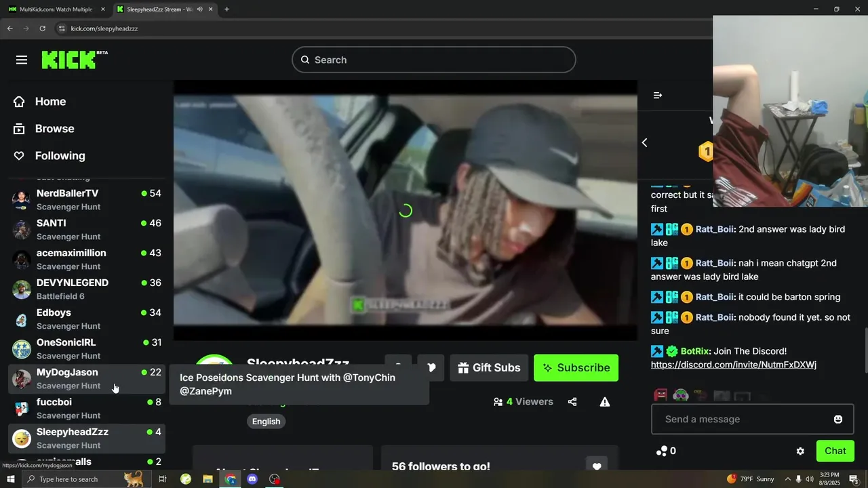Click the green Chat send button
Viewport: 868px width, 488px height.
click(x=835, y=451)
